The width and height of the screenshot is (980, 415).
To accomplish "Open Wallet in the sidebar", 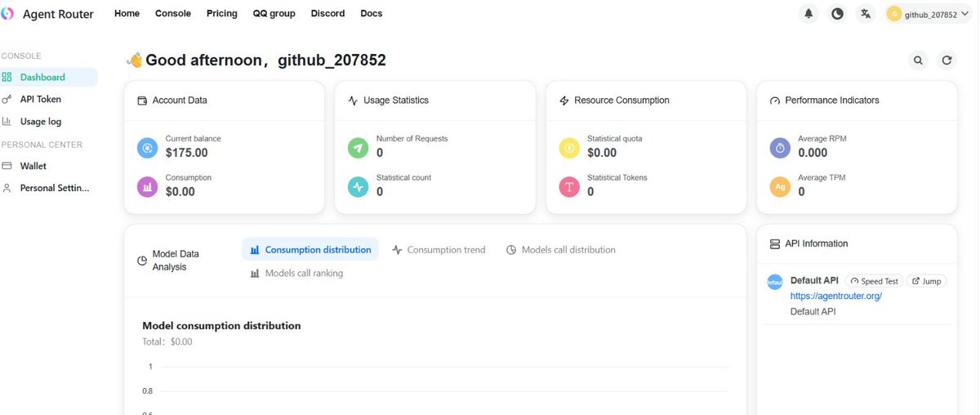I will point(49,166).
